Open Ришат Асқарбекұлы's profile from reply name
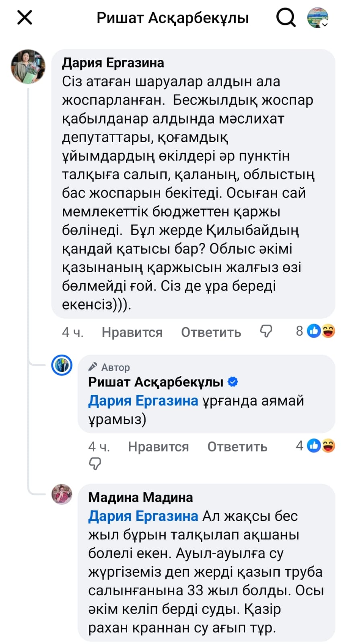Image resolution: width=346 pixels, height=644 pixels. (156, 382)
